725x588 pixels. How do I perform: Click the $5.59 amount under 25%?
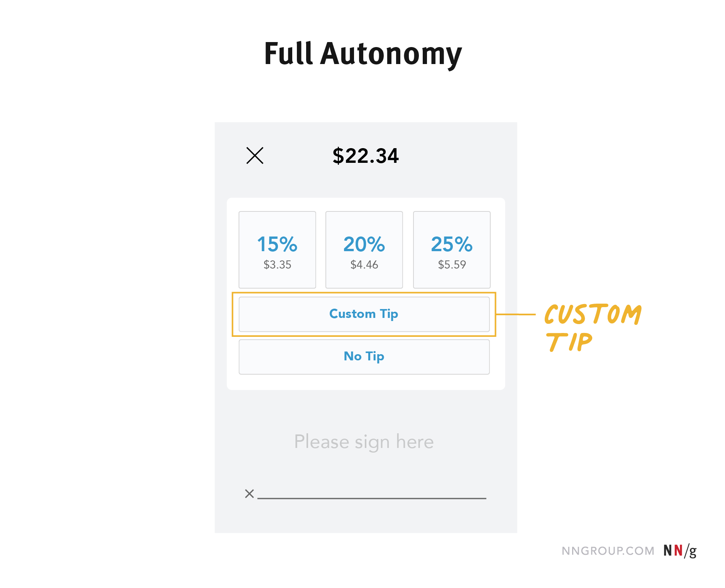[452, 265]
